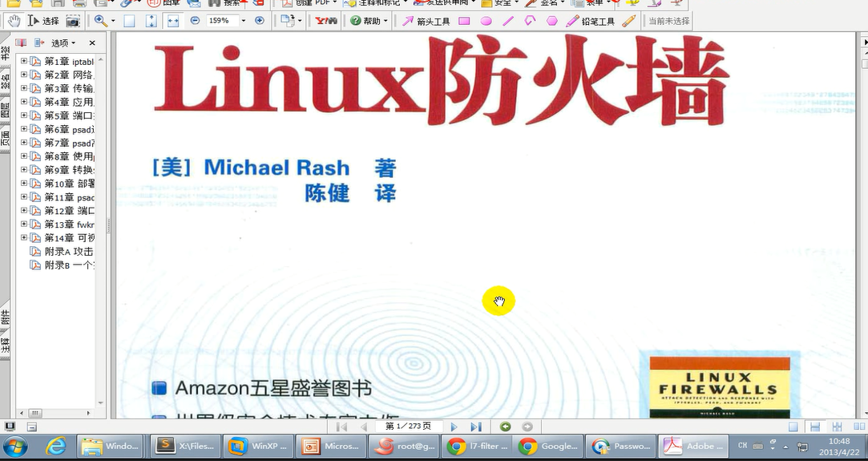The width and height of the screenshot is (868, 461).
Task: Select the pencil eraser tool
Action: (x=628, y=21)
